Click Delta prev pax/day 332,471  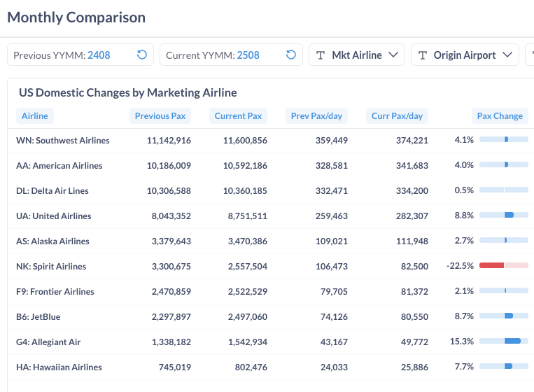click(x=332, y=190)
